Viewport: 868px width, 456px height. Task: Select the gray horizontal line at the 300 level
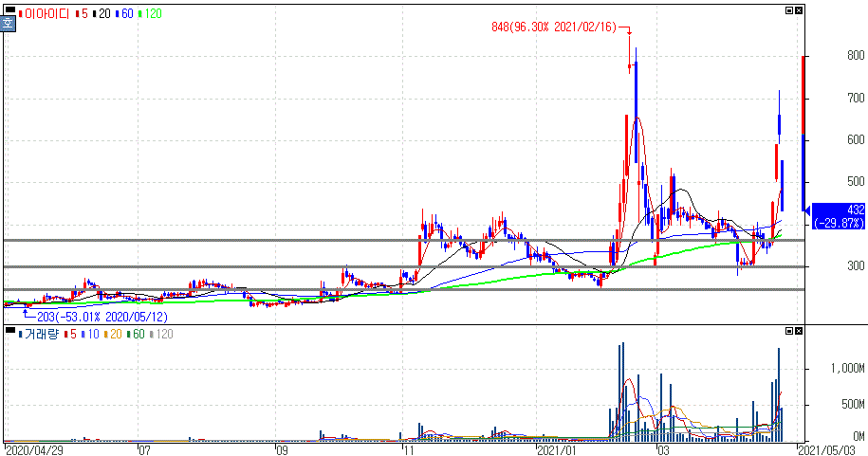pos(403,267)
